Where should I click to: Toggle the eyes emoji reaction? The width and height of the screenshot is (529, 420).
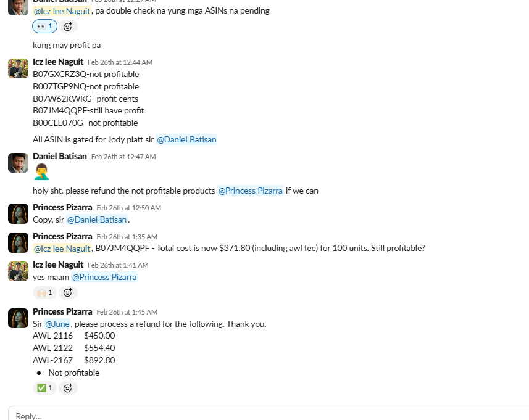44,27
